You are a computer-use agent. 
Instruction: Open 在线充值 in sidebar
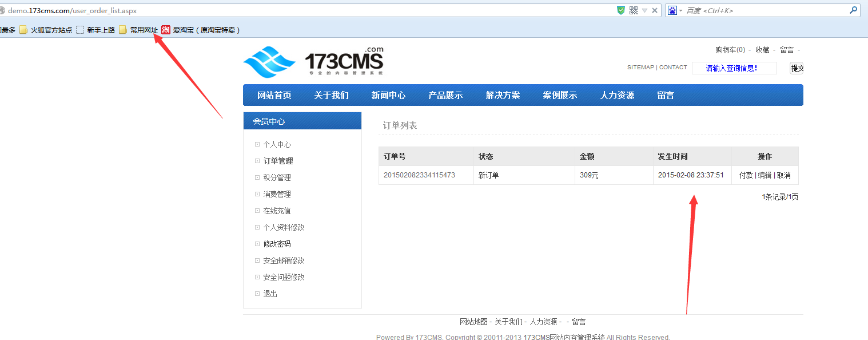point(277,211)
